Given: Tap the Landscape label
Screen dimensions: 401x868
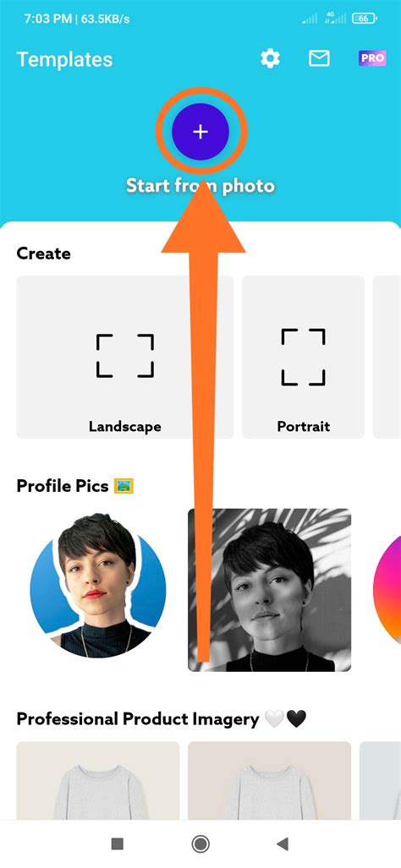Looking at the screenshot, I should [x=125, y=426].
